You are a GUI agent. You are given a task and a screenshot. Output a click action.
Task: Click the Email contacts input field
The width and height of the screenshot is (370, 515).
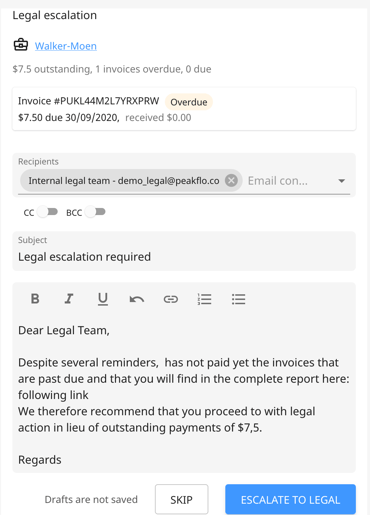tap(290, 181)
